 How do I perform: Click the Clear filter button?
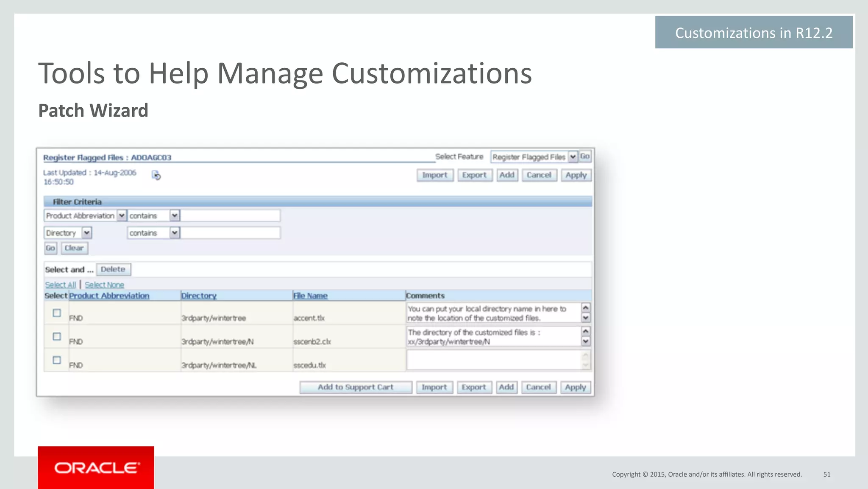tap(74, 248)
